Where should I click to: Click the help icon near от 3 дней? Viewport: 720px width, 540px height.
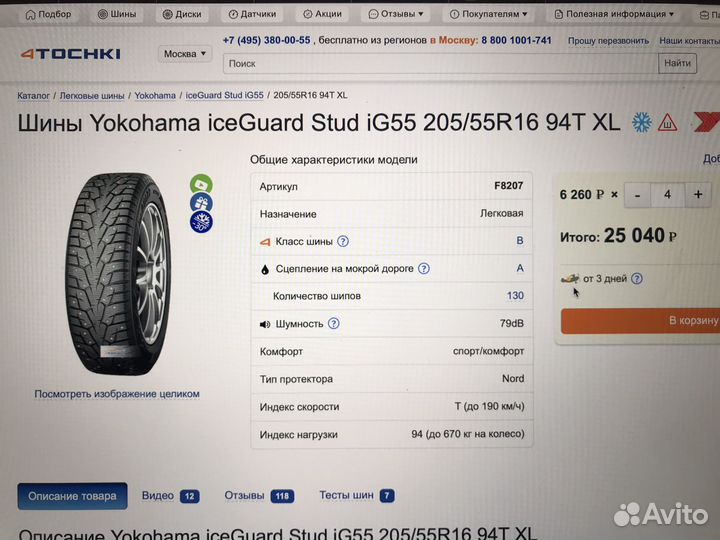click(637, 278)
